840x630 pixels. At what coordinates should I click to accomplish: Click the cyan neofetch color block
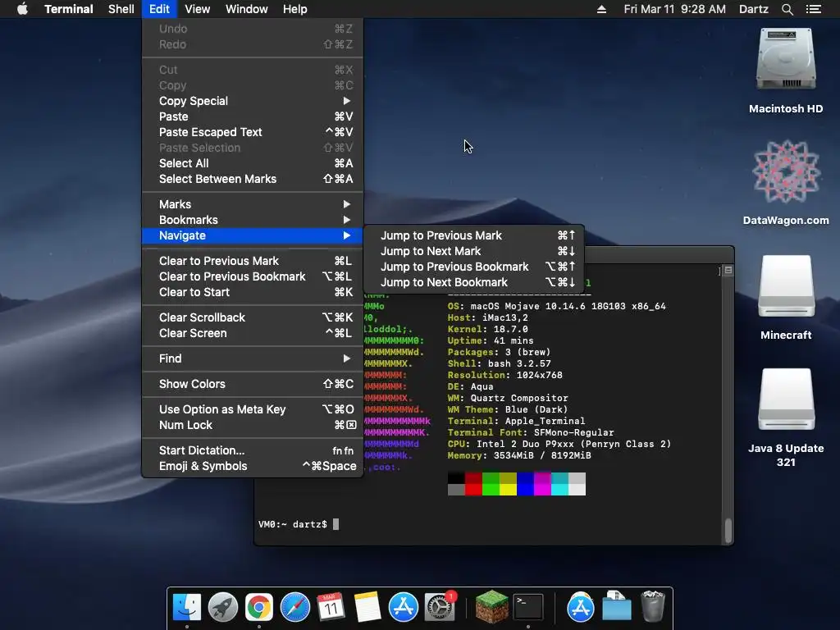point(559,489)
